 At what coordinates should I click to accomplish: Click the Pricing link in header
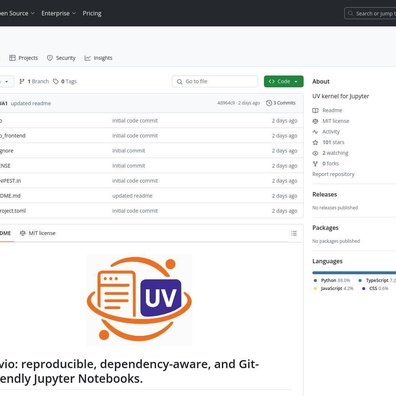[92, 13]
